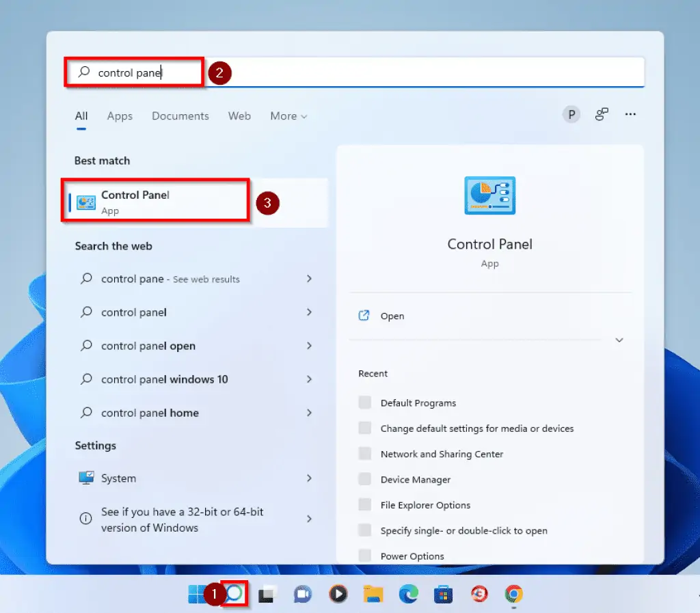This screenshot has width=700, height=613.
Task: Launch Google Chrome from the taskbar
Action: coord(513,595)
